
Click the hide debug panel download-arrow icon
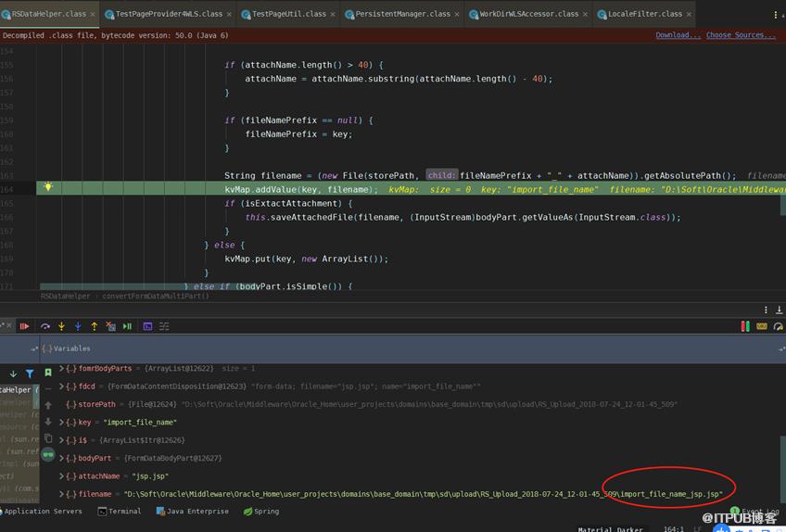click(x=779, y=310)
